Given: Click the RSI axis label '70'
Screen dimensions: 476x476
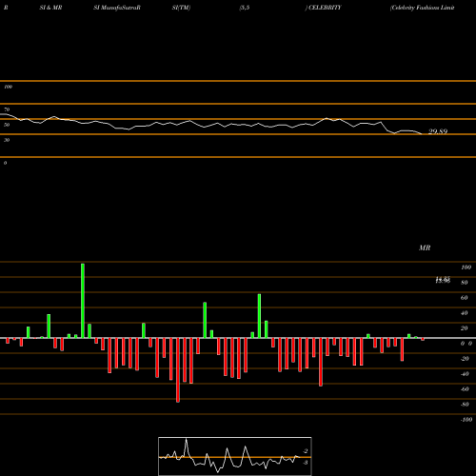Looking at the screenshot, I should point(7,109).
